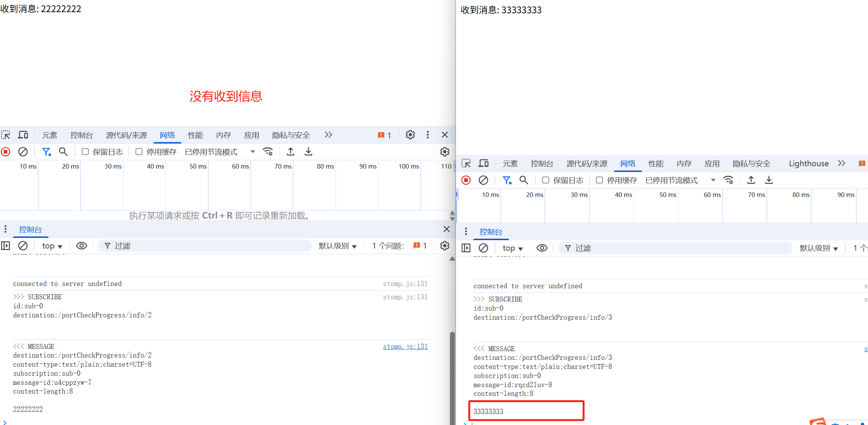Image resolution: width=868 pixels, height=425 pixels.
Task: Enable 保留日志 checkbox in left network panel
Action: 85,152
